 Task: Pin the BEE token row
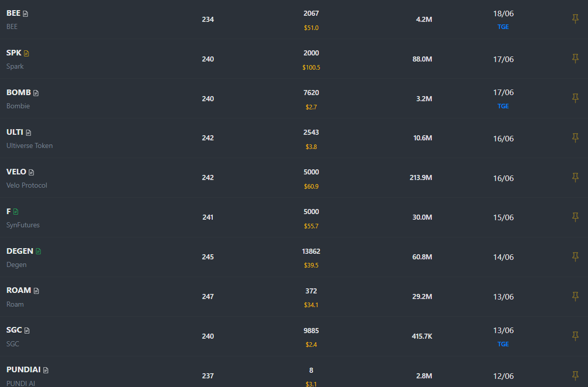(575, 19)
